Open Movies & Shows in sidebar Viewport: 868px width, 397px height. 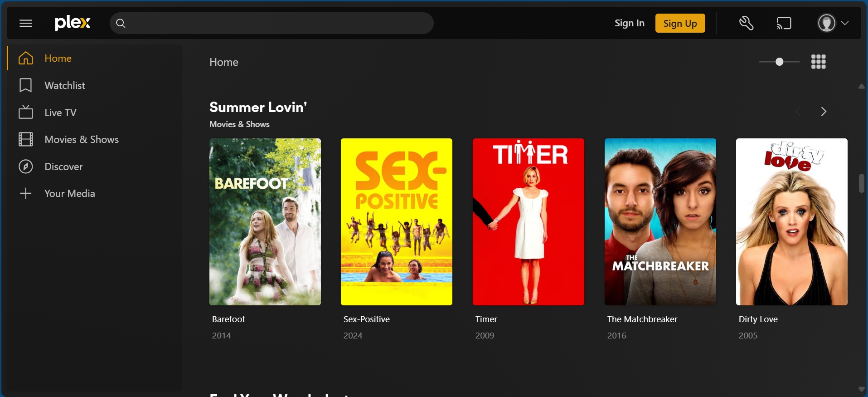[82, 140]
